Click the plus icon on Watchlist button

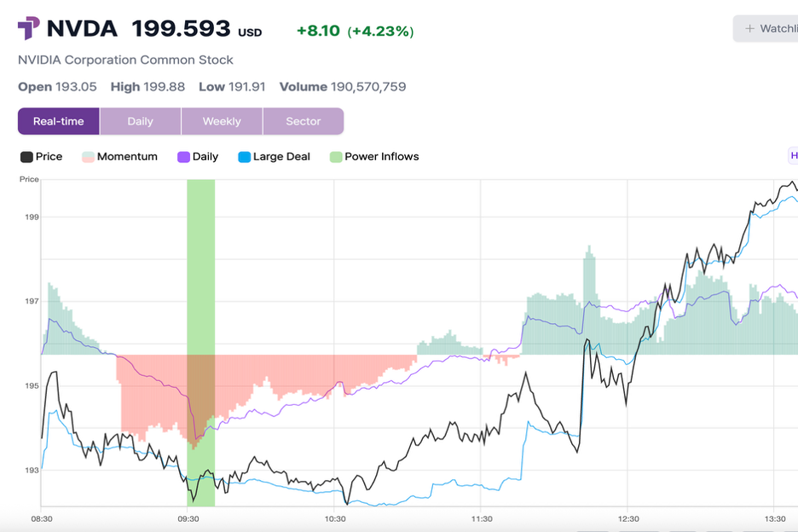(x=750, y=28)
